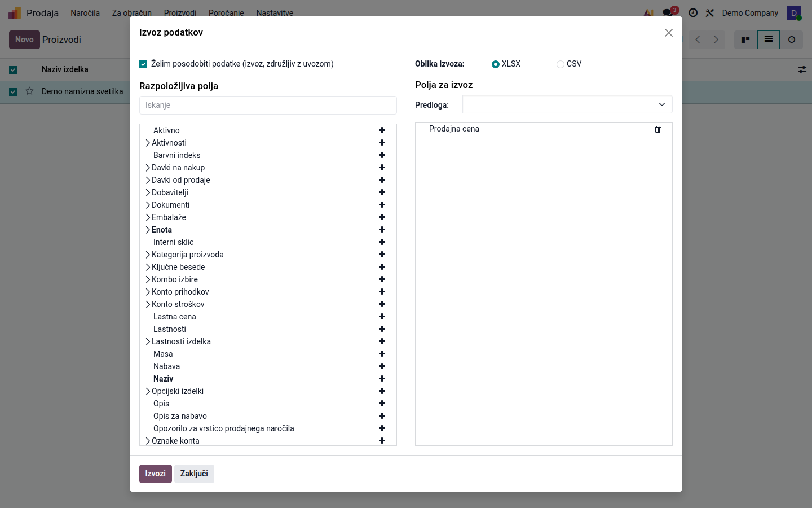Open the Nastavitve menu
Viewport: 812px width, 508px height.
pos(275,12)
